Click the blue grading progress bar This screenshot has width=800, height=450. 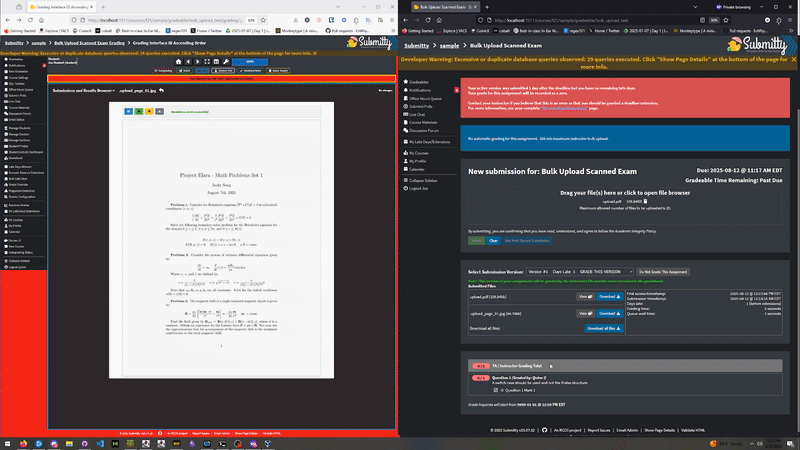[x=250, y=62]
